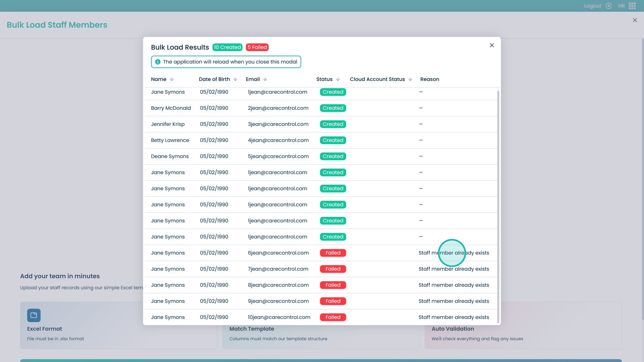Open the apps grid icon
Screen dimensions: 644x362
[x=632, y=6]
